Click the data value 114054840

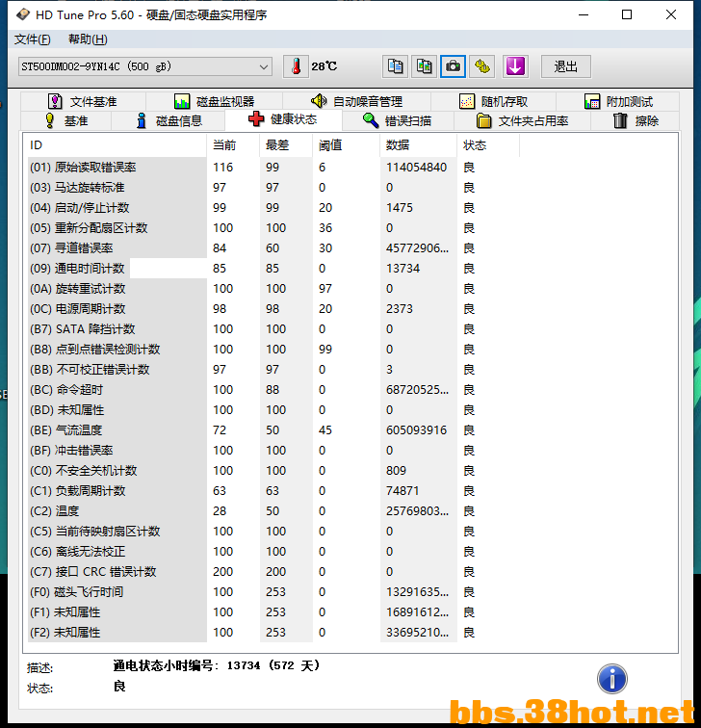click(x=416, y=168)
